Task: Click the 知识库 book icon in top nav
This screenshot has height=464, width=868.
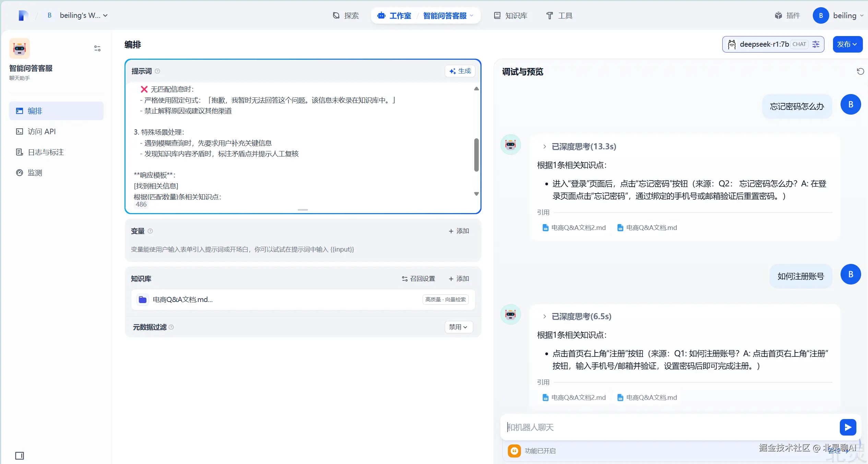Action: (x=497, y=15)
